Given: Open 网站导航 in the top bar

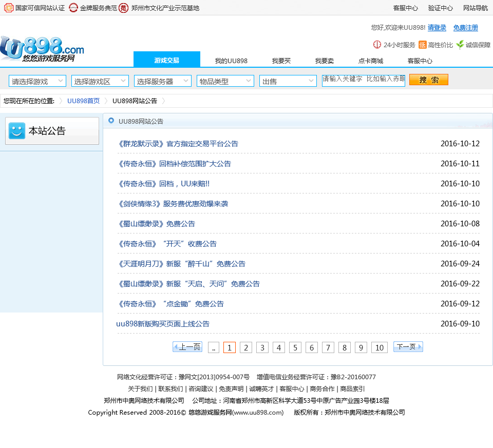Looking at the screenshot, I should coord(476,8).
